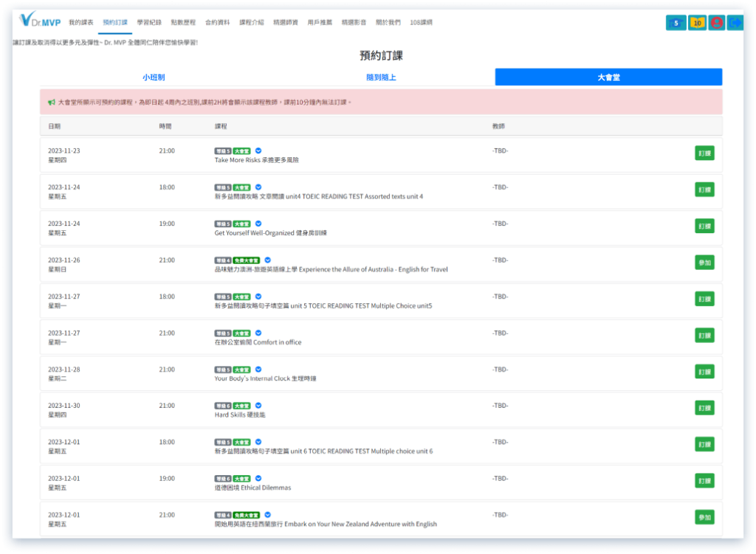The height and width of the screenshot is (554, 756).
Task: Click the blue logout arrow icon
Action: (735, 23)
